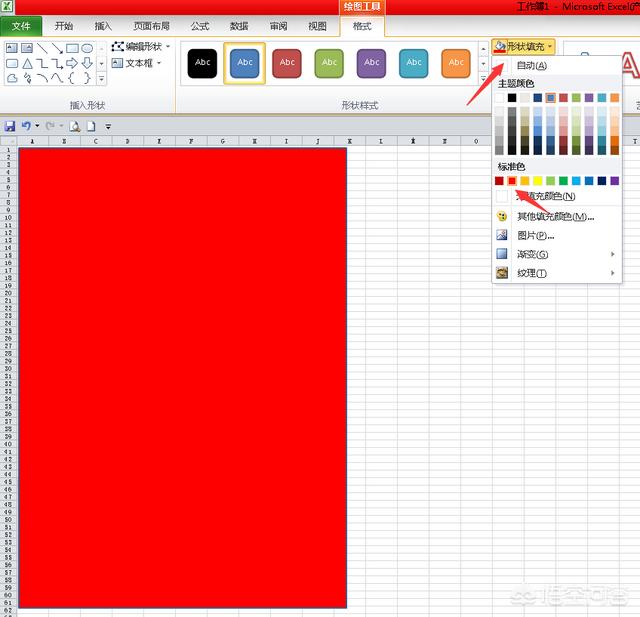The image size is (640, 617).
Task: Apply the purple Abc shape style
Action: pyautogui.click(x=371, y=63)
